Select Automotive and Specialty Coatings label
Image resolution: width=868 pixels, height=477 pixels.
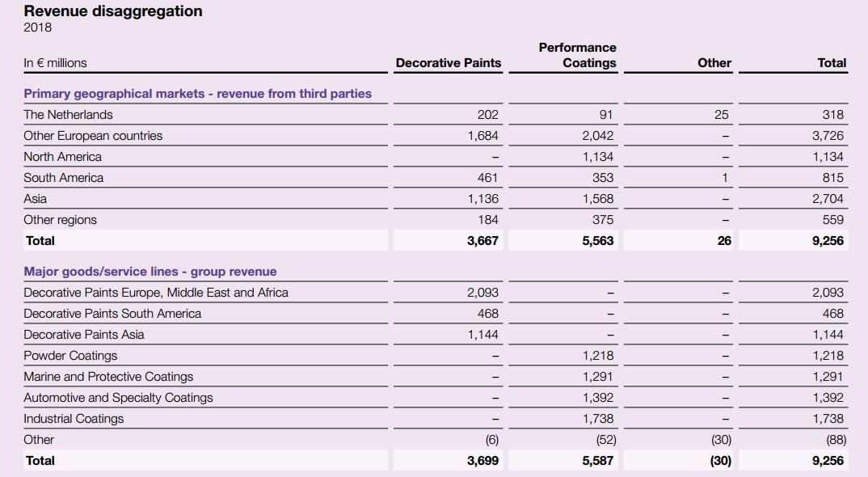[x=118, y=398]
